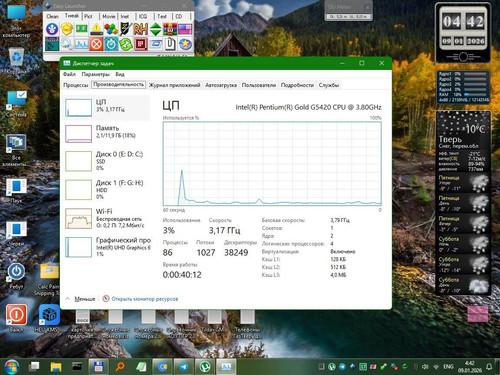Open the Вид menu

pyautogui.click(x=120, y=74)
